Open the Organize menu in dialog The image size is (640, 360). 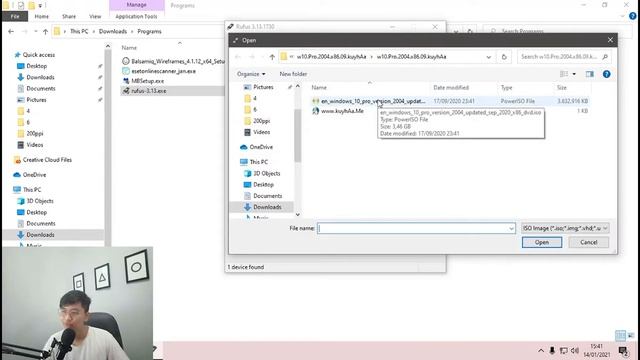251,74
